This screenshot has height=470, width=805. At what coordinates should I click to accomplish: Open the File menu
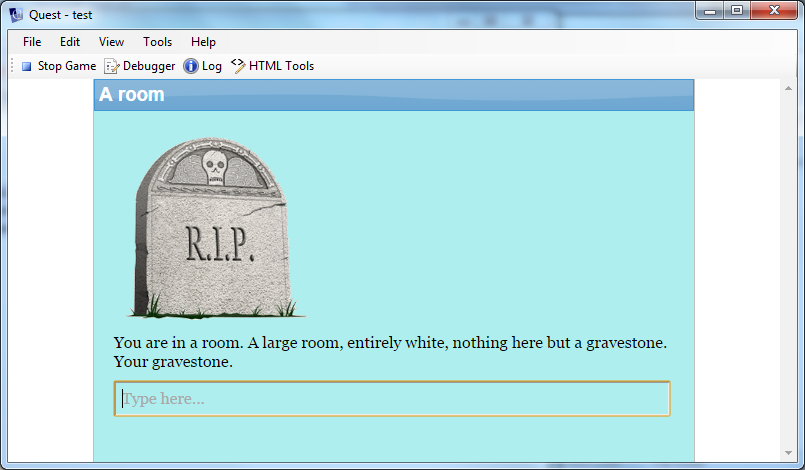click(x=32, y=42)
